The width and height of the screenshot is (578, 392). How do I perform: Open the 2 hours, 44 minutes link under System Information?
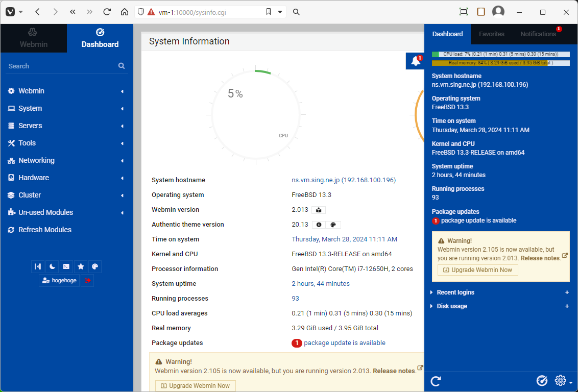pos(321,284)
